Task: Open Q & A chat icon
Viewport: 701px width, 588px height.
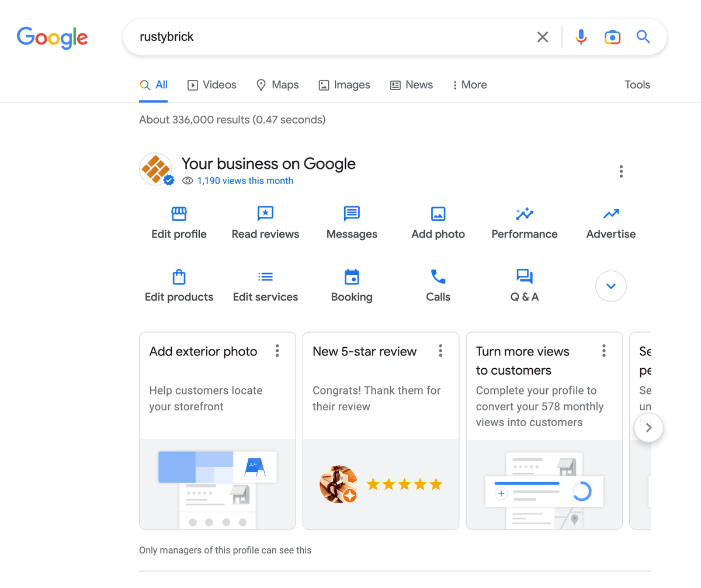Action: [x=525, y=276]
